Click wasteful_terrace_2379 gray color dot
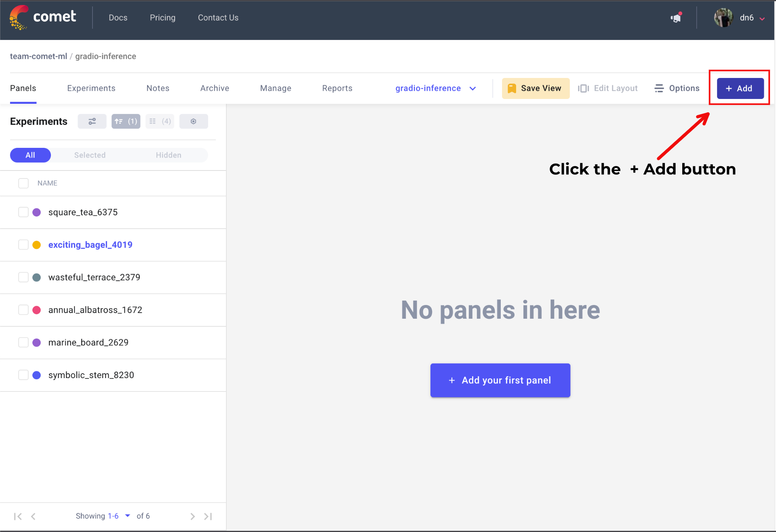 pyautogui.click(x=36, y=278)
